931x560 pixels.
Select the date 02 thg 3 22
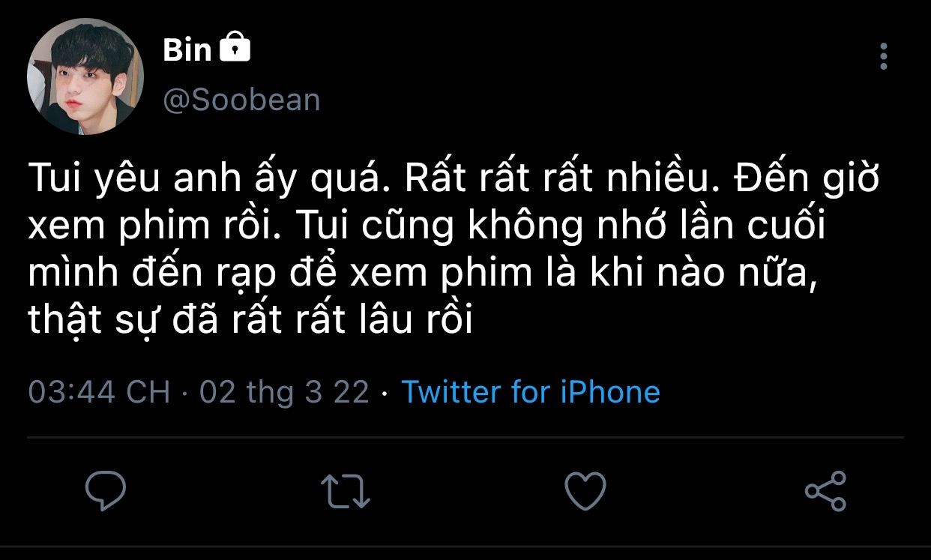(x=284, y=392)
